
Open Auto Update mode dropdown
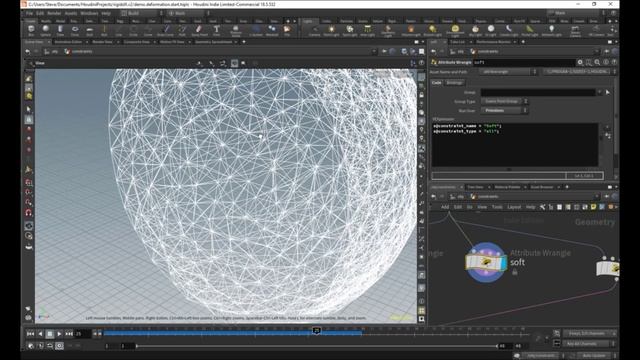597,356
